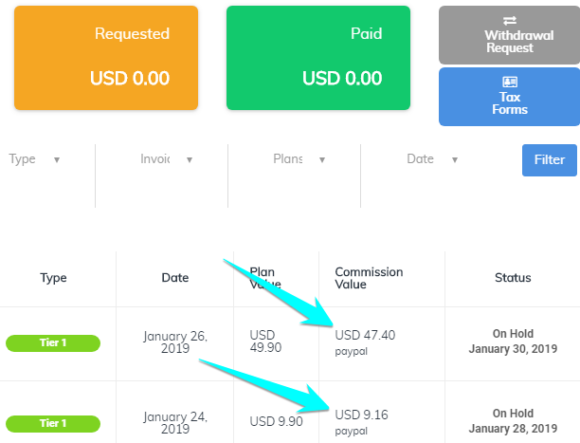Sort by the Commission Value column header
The image size is (580, 443).
(x=369, y=278)
